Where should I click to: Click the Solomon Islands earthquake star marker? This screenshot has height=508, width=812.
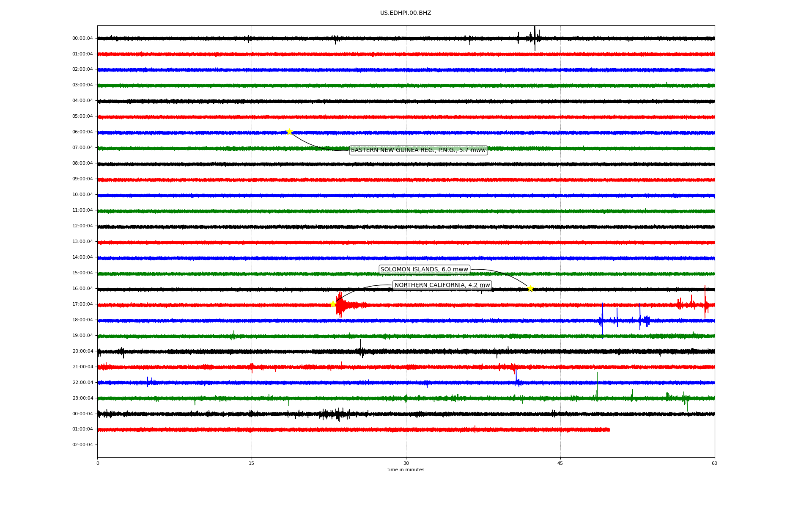point(530,288)
